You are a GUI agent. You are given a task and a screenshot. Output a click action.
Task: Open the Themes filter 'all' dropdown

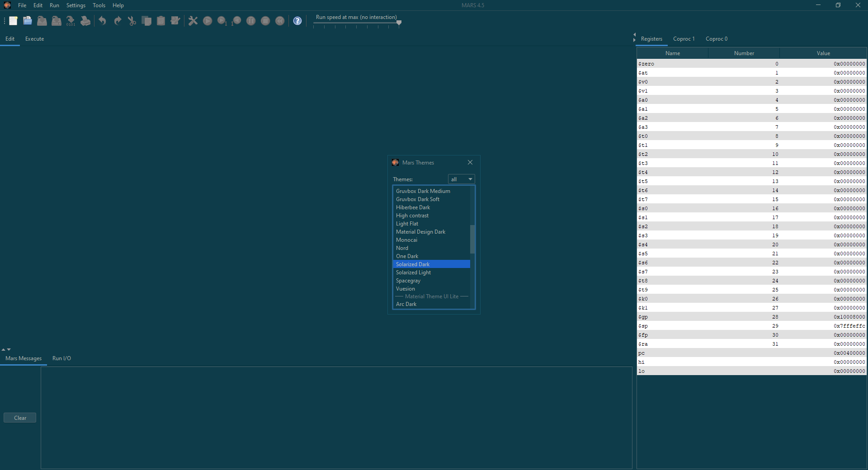(461, 179)
